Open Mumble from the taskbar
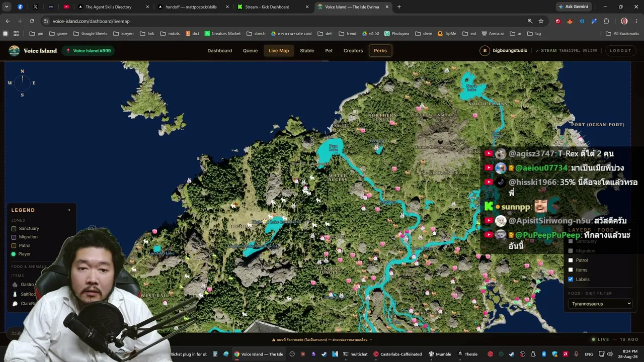The image size is (644, 362). coord(440,354)
